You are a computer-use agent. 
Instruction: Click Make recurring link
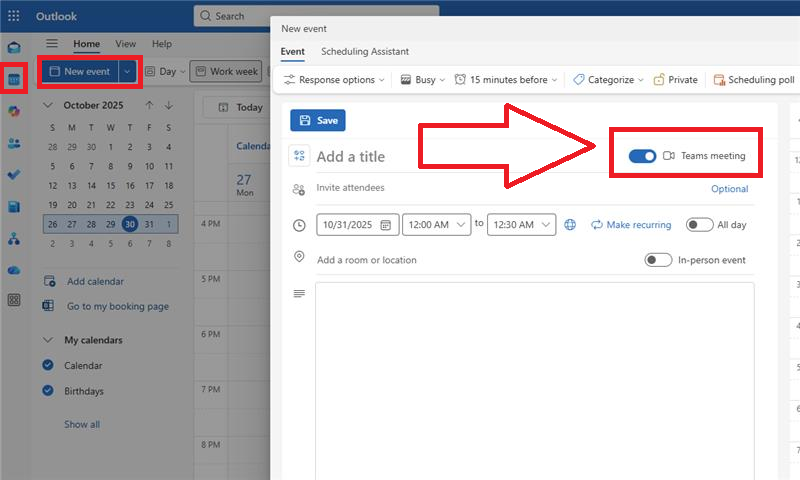click(x=631, y=224)
